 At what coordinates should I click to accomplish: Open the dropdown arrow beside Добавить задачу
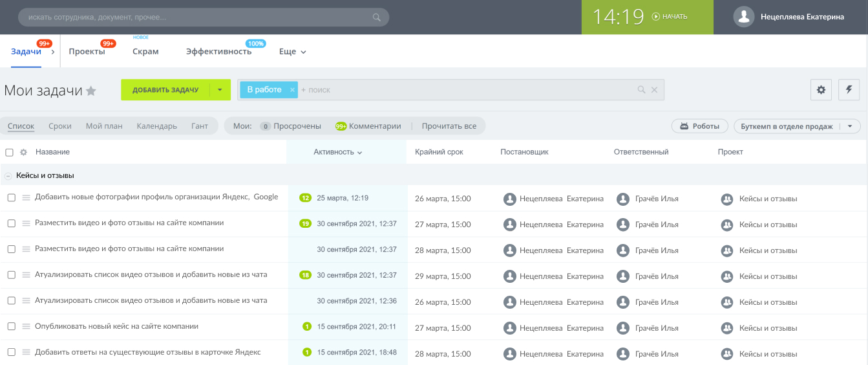click(220, 90)
